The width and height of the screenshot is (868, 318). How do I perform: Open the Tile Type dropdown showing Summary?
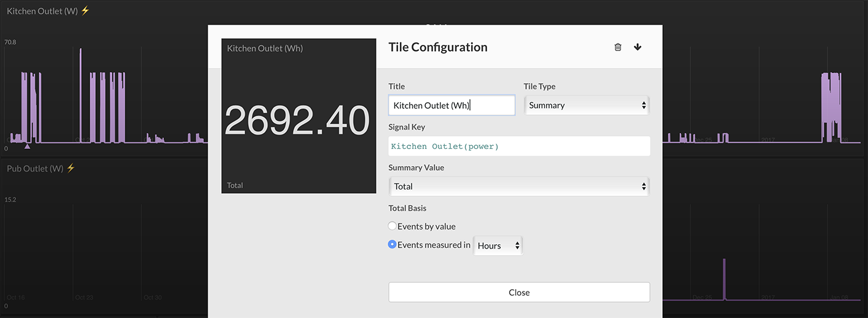tap(587, 105)
